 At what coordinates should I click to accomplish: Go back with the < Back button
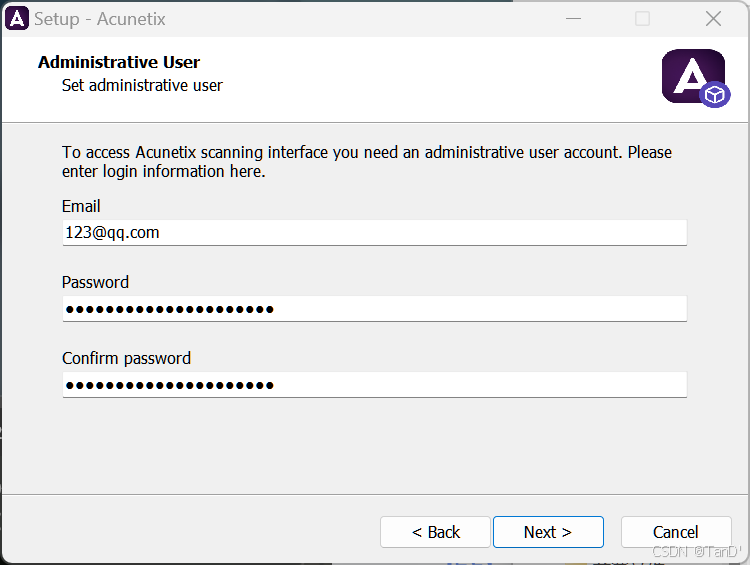point(435,532)
